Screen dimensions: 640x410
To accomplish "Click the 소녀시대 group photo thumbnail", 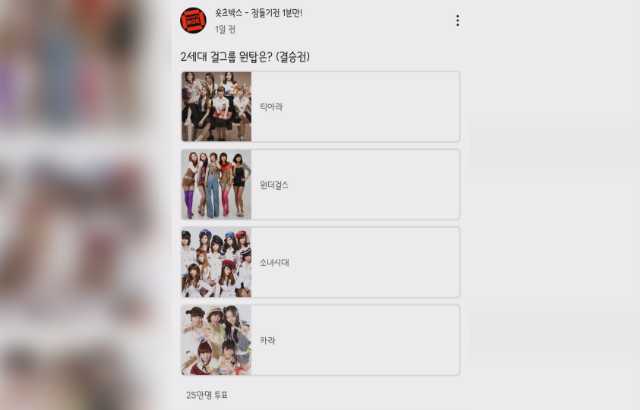I will point(216,262).
